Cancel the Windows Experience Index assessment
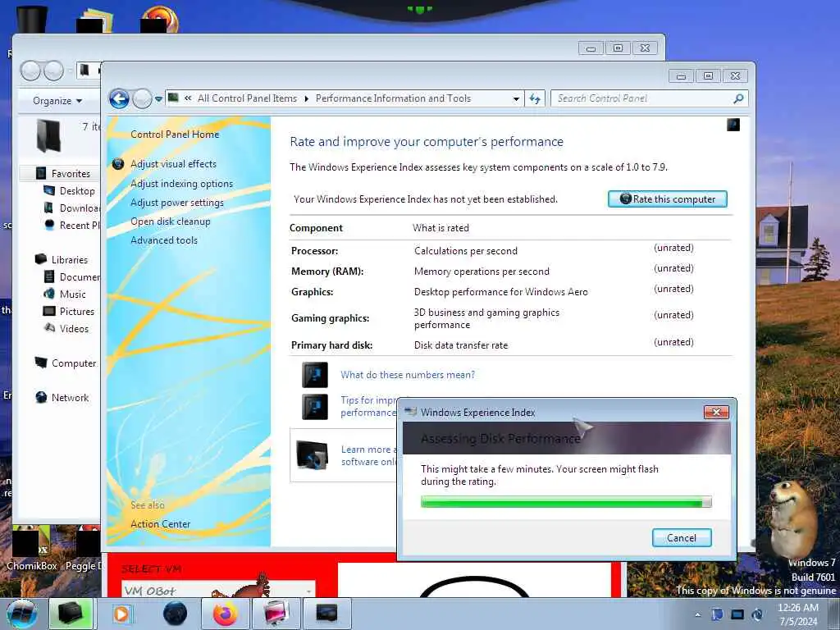This screenshot has width=840, height=630. pos(682,538)
